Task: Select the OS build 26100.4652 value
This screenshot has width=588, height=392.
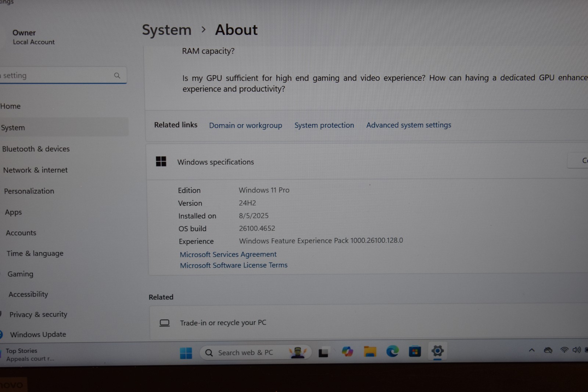Action: [x=257, y=228]
